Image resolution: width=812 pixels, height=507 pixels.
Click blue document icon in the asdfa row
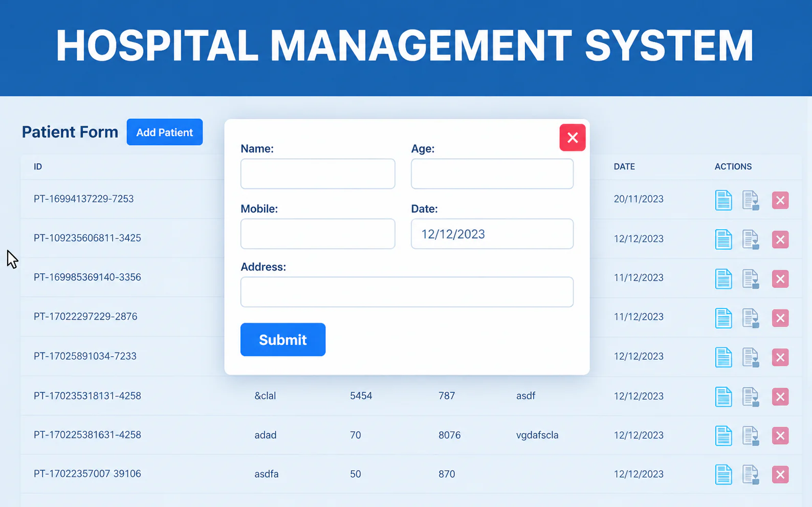click(723, 475)
